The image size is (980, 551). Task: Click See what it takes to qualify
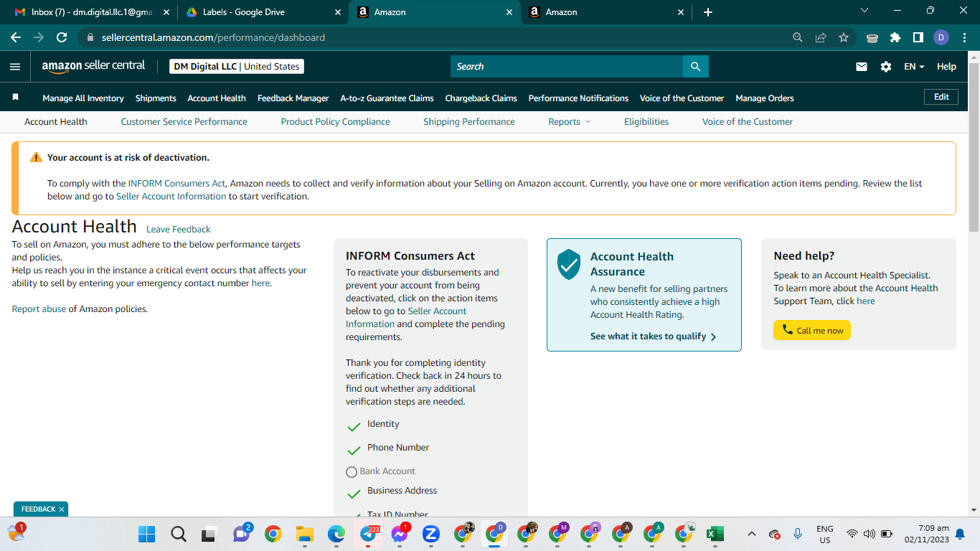click(x=654, y=336)
